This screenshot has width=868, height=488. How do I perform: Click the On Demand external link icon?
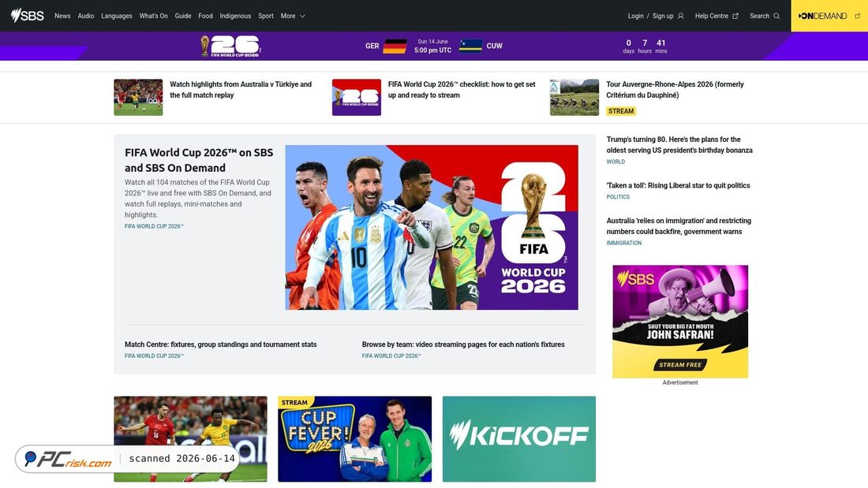(x=858, y=16)
